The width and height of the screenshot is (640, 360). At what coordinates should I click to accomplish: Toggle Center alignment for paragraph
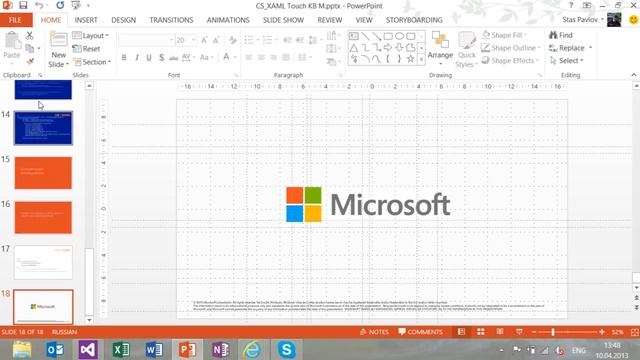click(261, 58)
